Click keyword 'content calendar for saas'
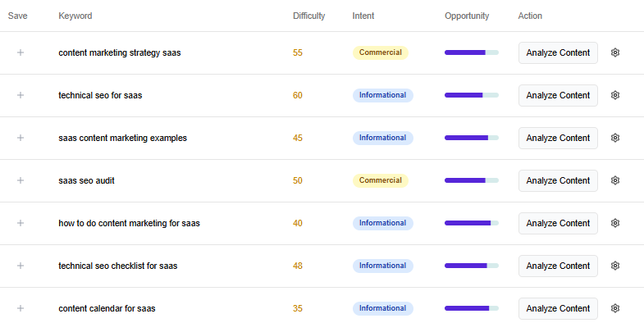Image resolution: width=644 pixels, height=323 pixels. (x=107, y=308)
